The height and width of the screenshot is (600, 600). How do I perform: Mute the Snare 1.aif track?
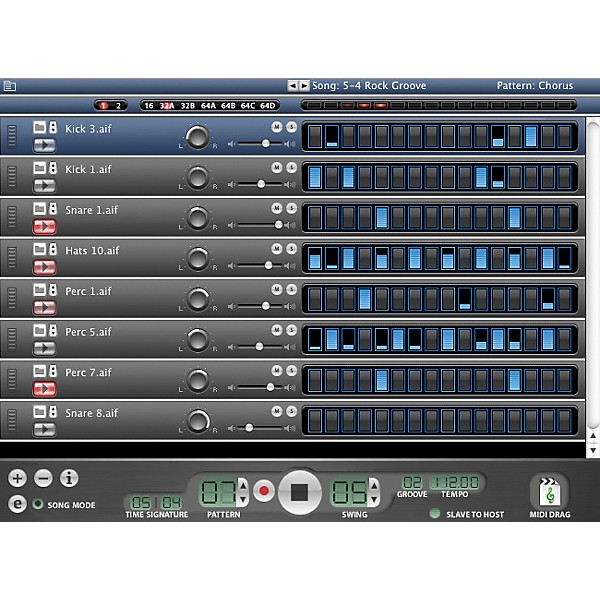277,208
